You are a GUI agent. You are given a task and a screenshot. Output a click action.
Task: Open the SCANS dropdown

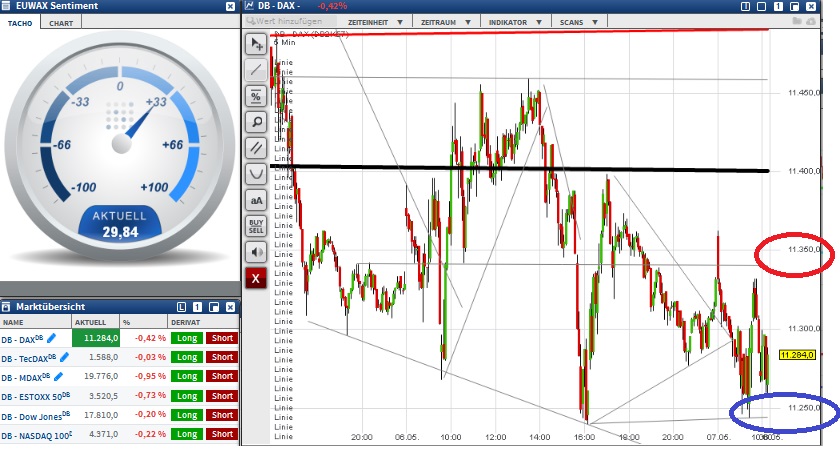(x=579, y=22)
